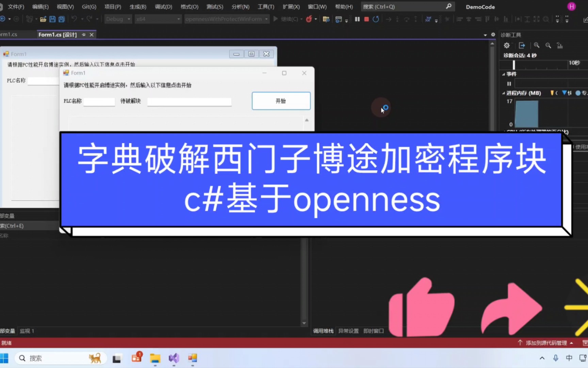The image size is (588, 368).
Task: Click the Save All double-disk icon
Action: click(x=62, y=19)
